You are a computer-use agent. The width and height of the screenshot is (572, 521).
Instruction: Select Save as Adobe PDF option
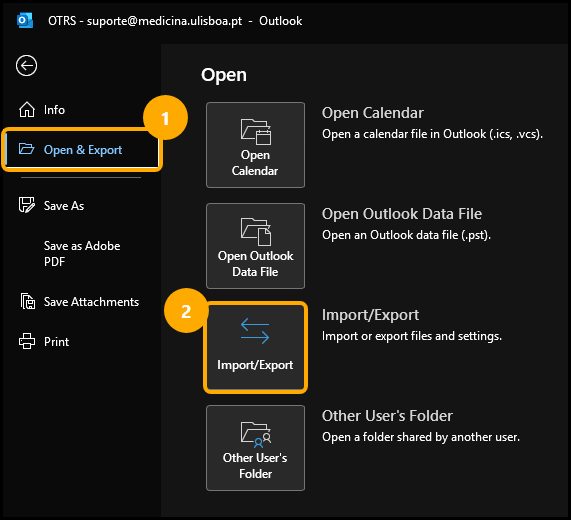tap(82, 253)
